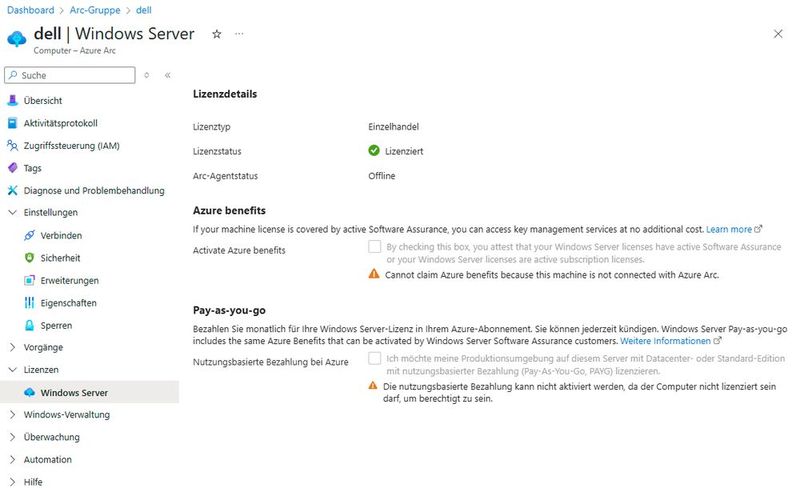This screenshot has height=500, width=800.
Task: Expand the Hilfe section chevron
Action: (13, 482)
